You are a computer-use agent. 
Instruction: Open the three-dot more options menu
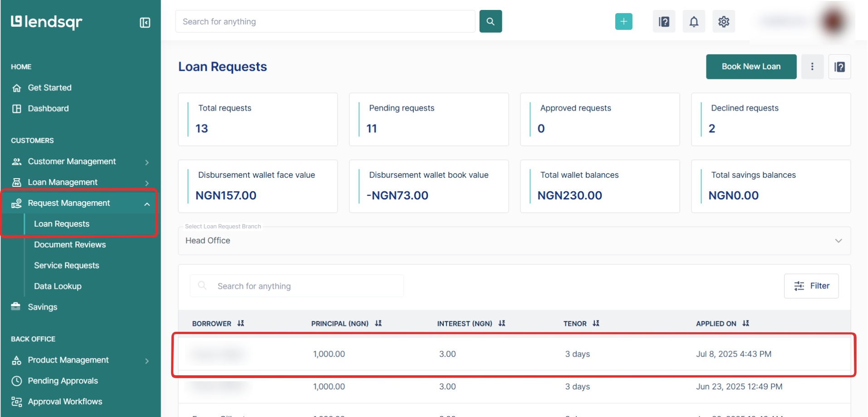click(x=812, y=67)
